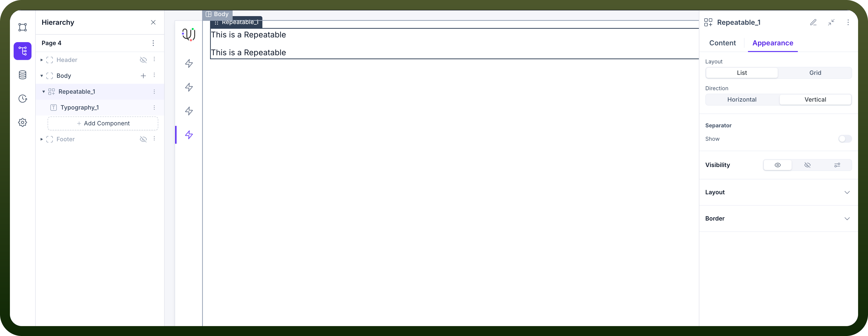Screen dimensions: 868x336
Task: Set visibility to hidden with crossed-eye option
Action: tap(807, 165)
